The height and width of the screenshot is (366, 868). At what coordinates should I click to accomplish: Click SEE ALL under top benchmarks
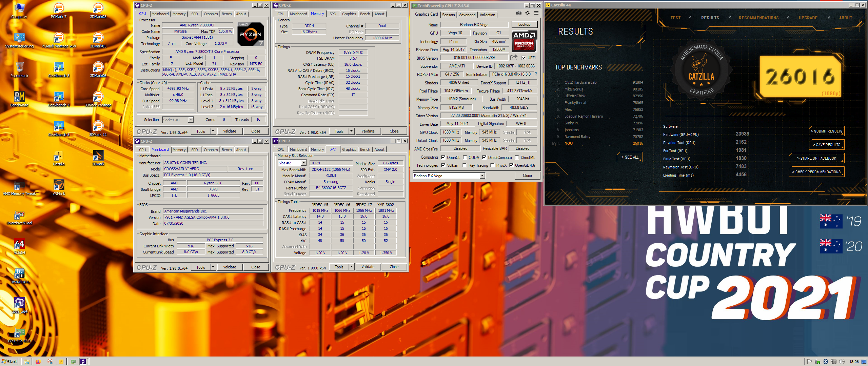[x=630, y=157]
